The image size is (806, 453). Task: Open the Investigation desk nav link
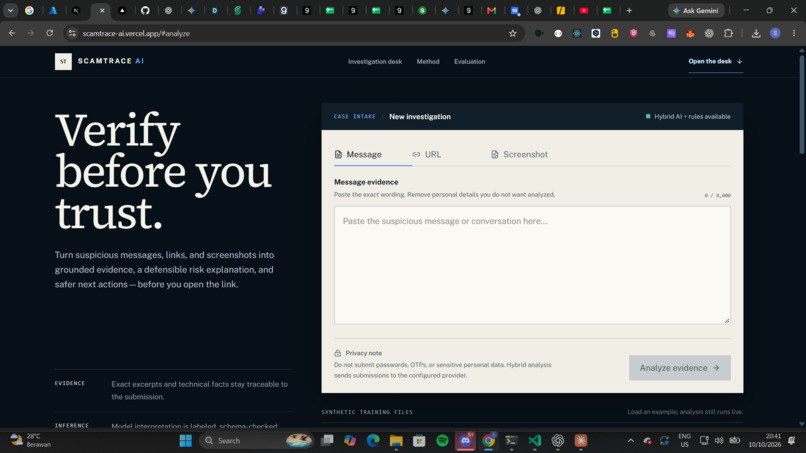[375, 62]
